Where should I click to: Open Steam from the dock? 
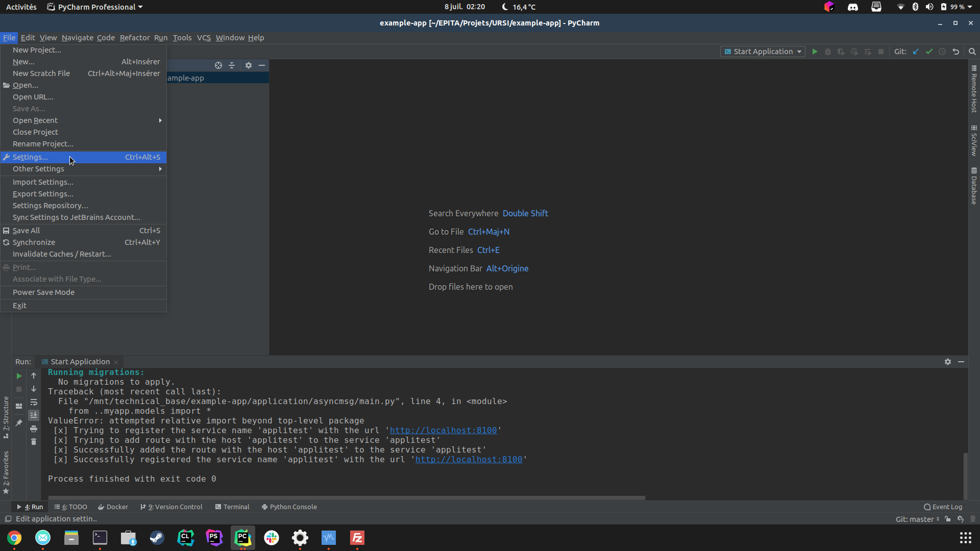[x=157, y=538]
